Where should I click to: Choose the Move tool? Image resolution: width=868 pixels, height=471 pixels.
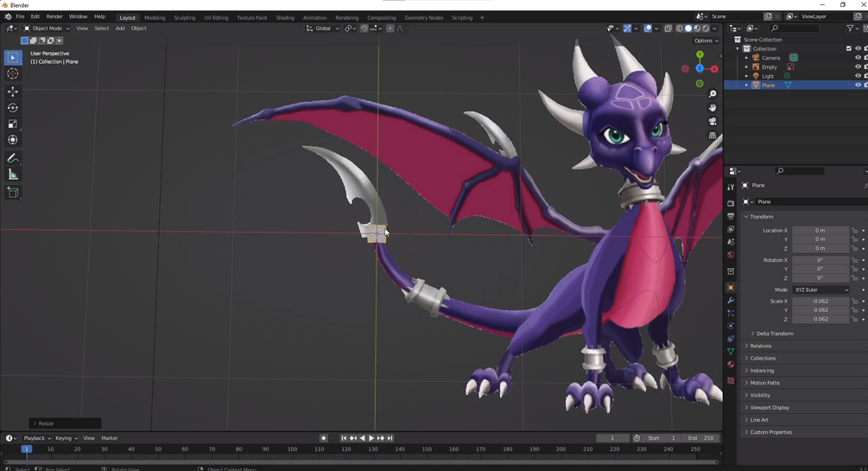[x=13, y=92]
